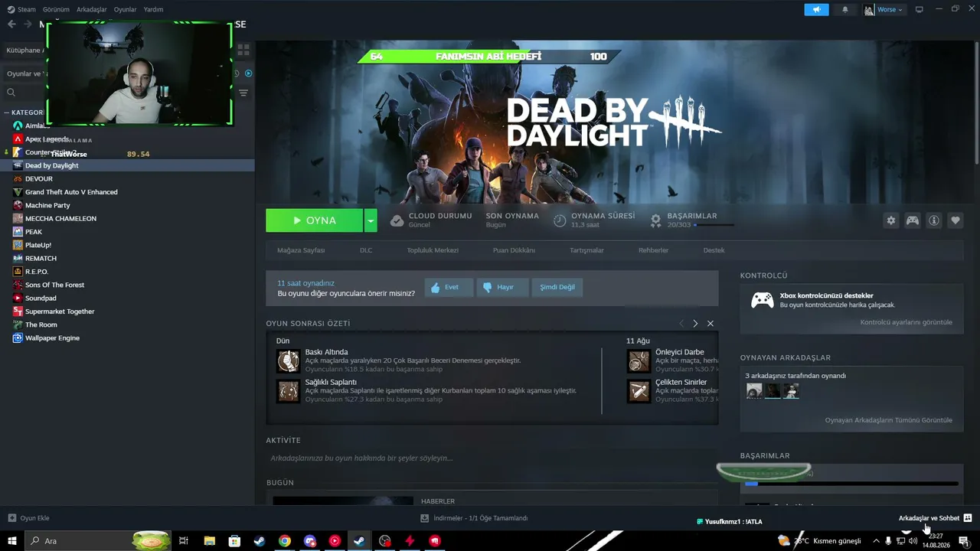This screenshot has width=980, height=551.
Task: Open the Rehberler tab
Action: pos(653,250)
